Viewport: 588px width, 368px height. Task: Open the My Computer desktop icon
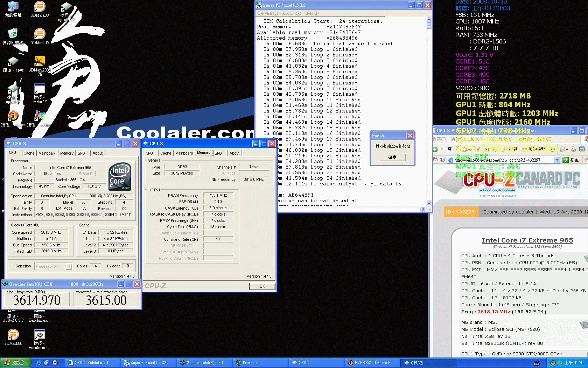coord(13,9)
